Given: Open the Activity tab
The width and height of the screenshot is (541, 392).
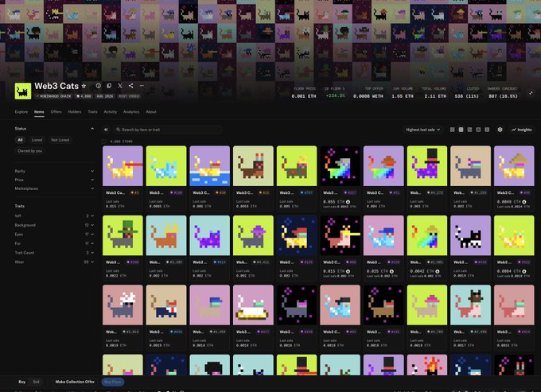Looking at the screenshot, I should coord(111,111).
